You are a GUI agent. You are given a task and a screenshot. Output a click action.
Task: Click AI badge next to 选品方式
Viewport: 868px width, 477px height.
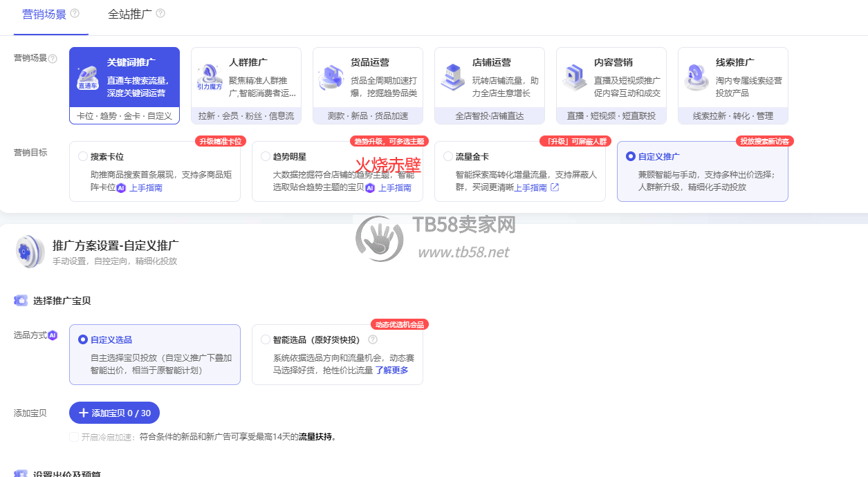(x=53, y=335)
